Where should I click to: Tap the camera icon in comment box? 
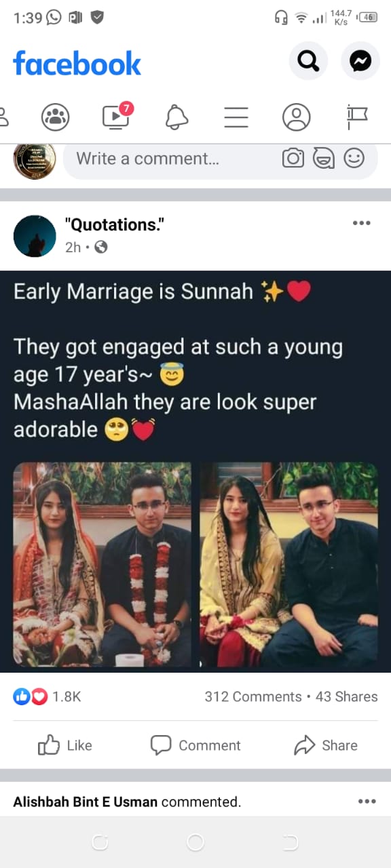coord(293,159)
